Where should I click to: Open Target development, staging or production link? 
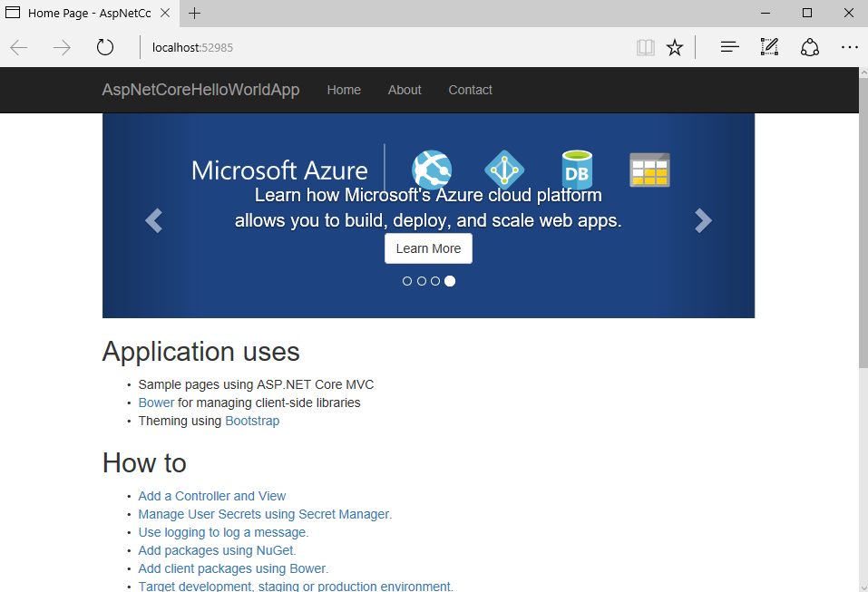click(x=296, y=586)
